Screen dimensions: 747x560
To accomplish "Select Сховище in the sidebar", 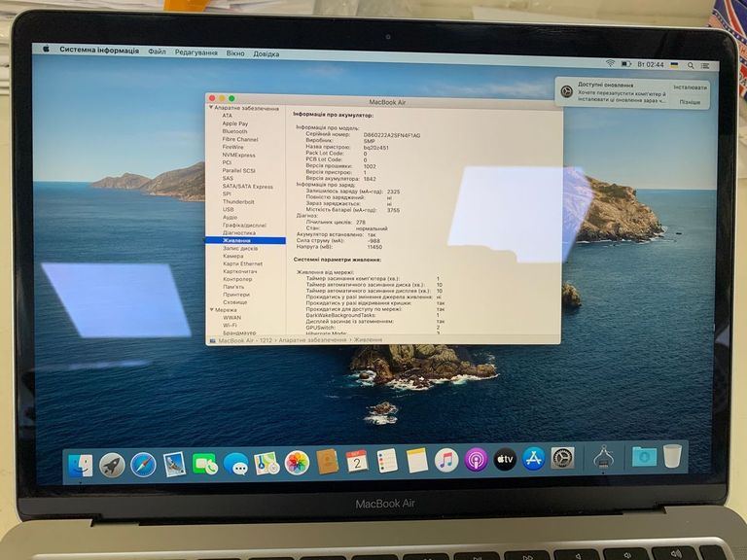I will tap(234, 302).
